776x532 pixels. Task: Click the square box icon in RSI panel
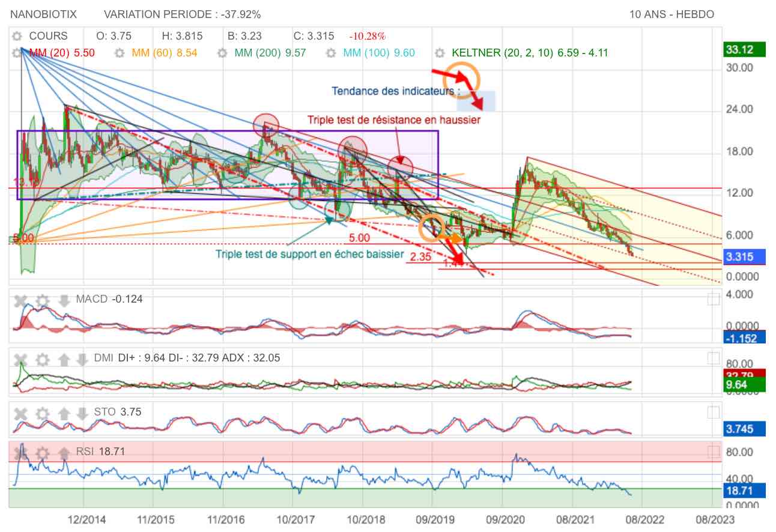[x=713, y=452]
